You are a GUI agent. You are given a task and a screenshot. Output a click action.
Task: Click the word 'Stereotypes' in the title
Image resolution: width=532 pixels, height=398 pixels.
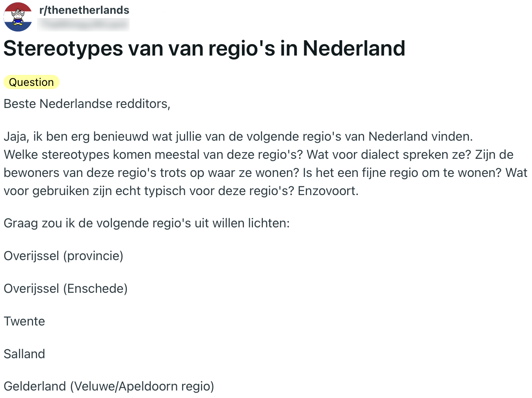tap(63, 48)
